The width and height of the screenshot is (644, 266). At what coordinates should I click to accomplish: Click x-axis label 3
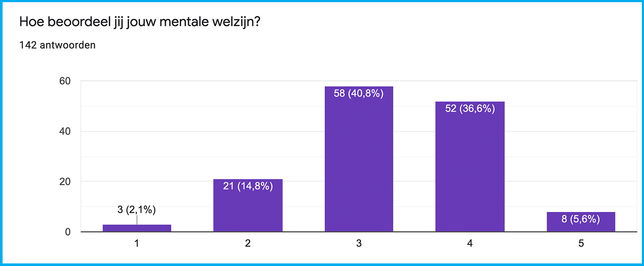[359, 243]
